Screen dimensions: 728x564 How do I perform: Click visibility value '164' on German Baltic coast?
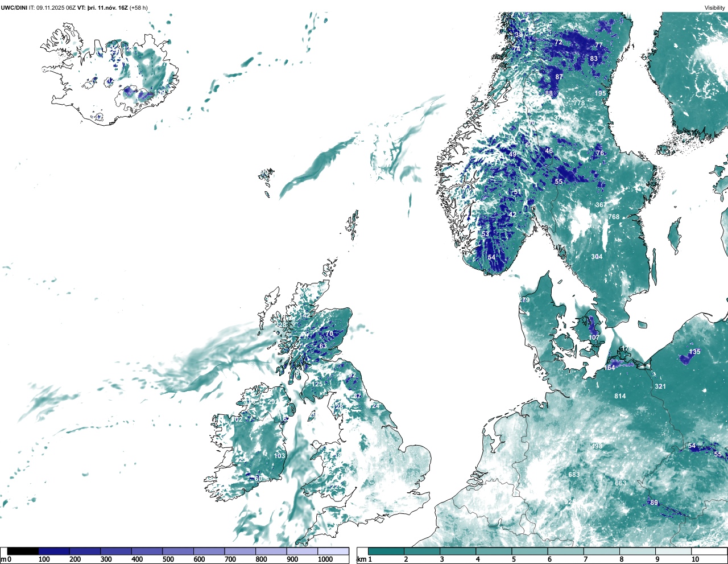tap(609, 368)
